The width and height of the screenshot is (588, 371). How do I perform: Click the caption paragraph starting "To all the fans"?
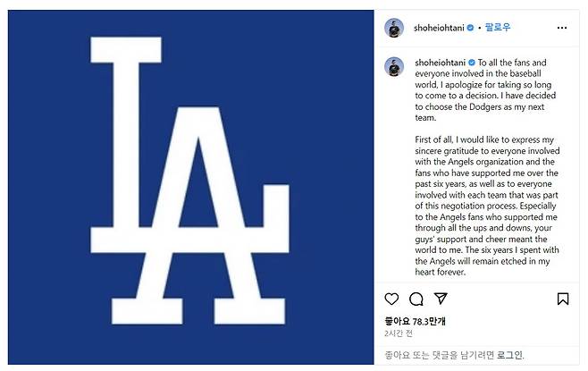(x=483, y=89)
